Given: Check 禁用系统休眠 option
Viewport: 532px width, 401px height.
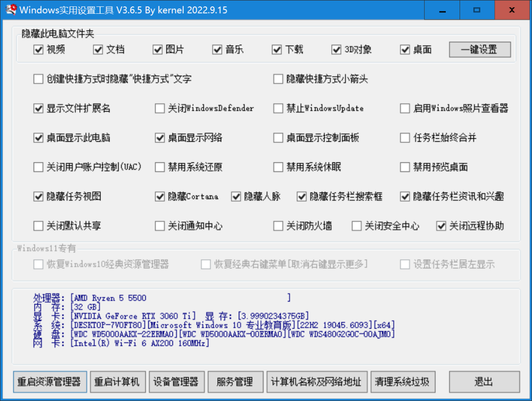Looking at the screenshot, I should 278,167.
